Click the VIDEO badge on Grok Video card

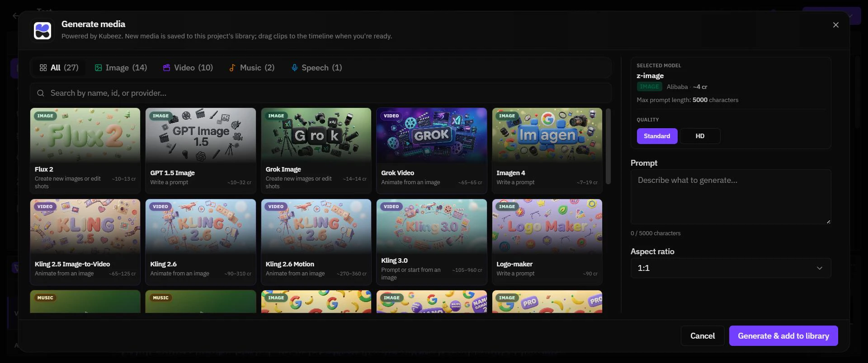point(392,116)
